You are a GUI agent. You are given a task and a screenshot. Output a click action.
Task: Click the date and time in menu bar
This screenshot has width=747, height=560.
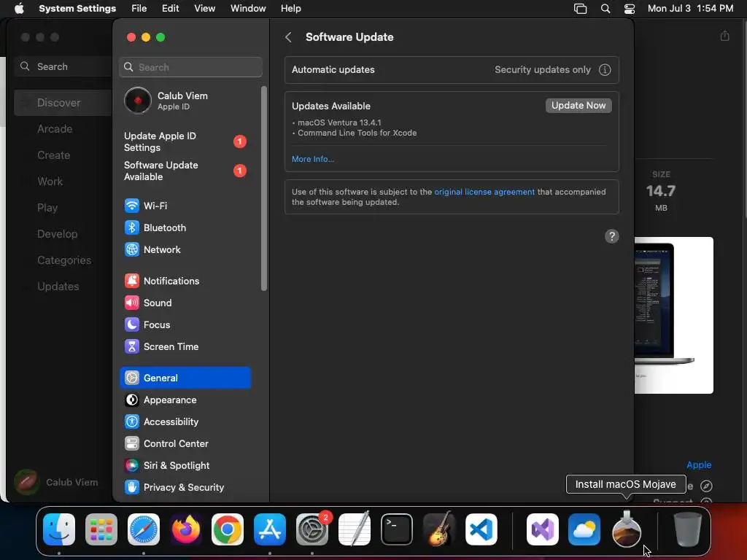pyautogui.click(x=690, y=9)
